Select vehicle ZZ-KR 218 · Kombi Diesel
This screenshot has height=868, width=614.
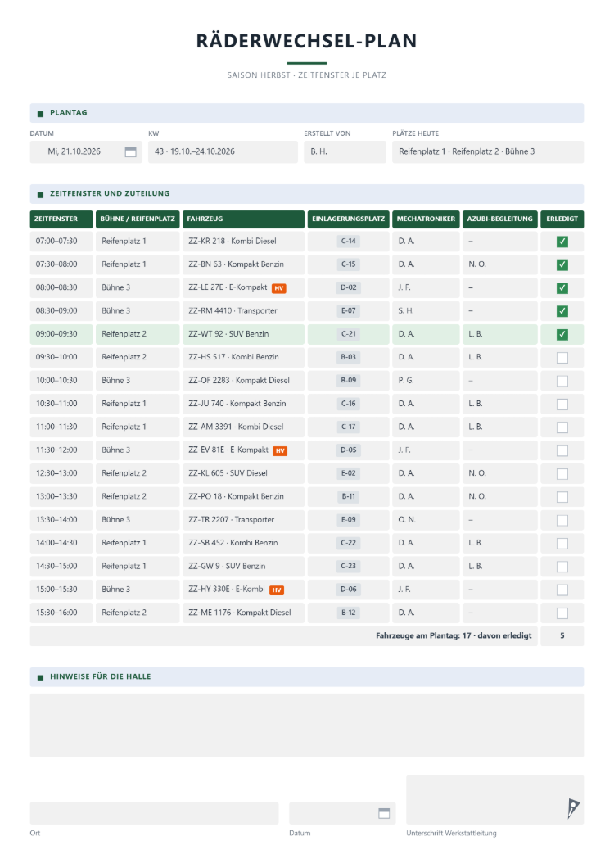243,242
